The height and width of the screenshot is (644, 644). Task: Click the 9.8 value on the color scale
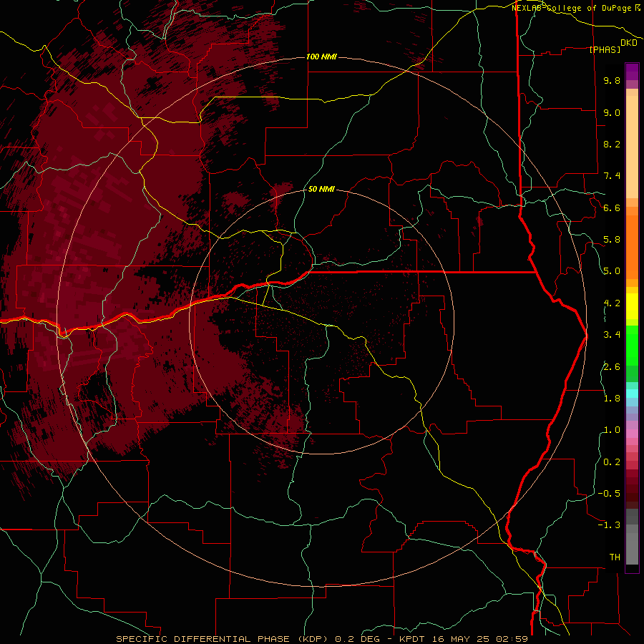[x=612, y=80]
